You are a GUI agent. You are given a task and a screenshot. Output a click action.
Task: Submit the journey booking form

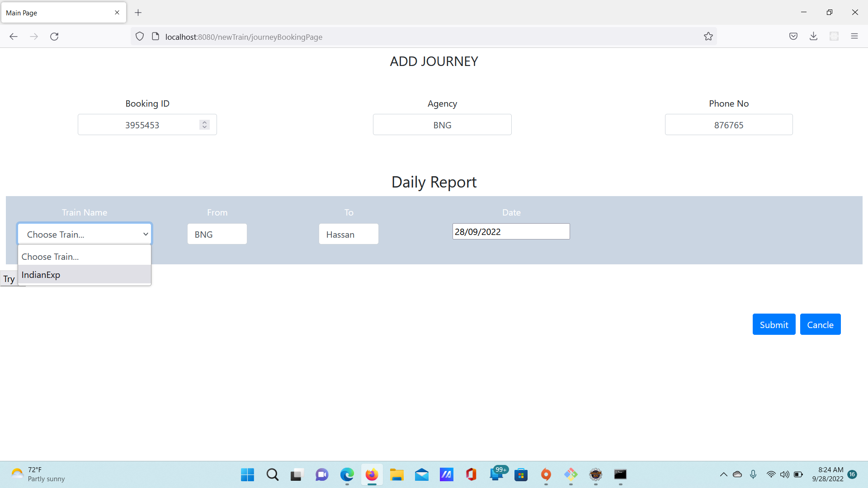point(774,324)
